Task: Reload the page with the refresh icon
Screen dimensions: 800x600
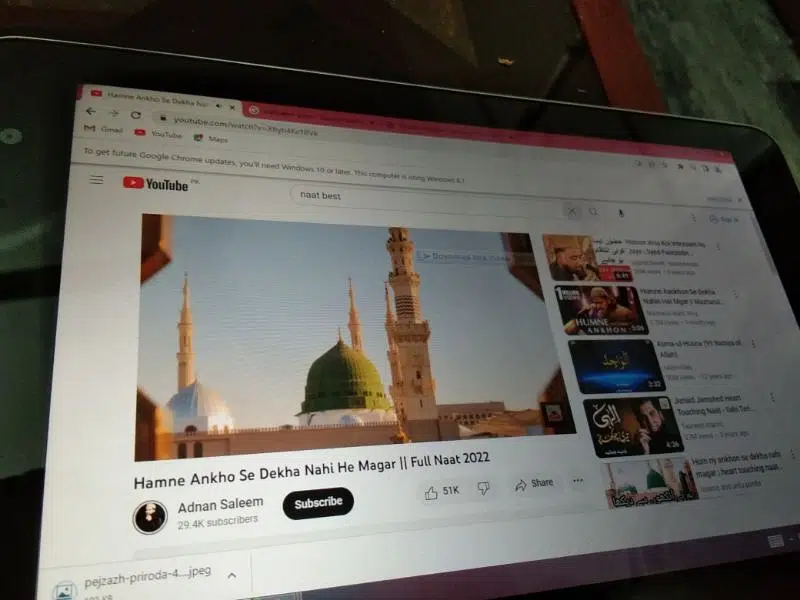Action: [x=136, y=115]
